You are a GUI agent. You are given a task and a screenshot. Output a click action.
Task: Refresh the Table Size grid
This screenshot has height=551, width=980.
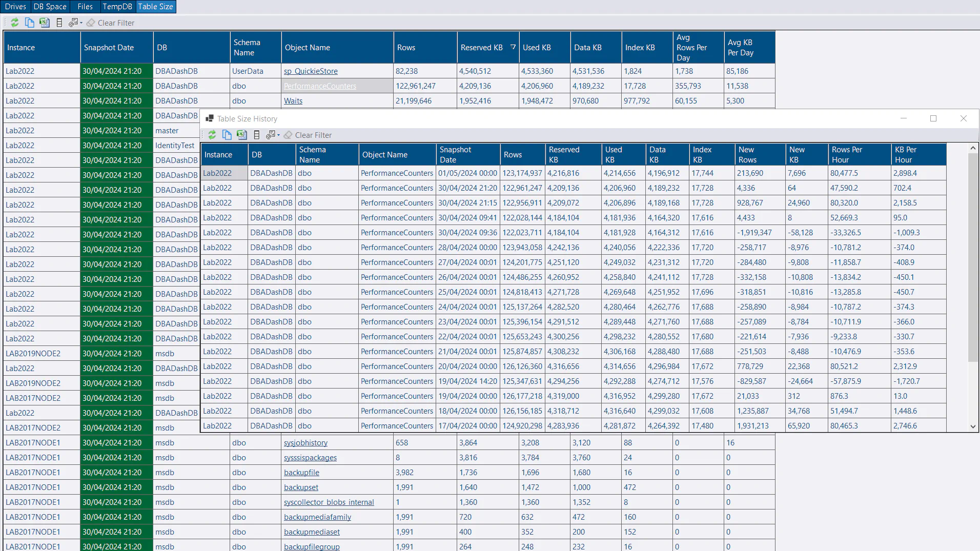coord(14,23)
